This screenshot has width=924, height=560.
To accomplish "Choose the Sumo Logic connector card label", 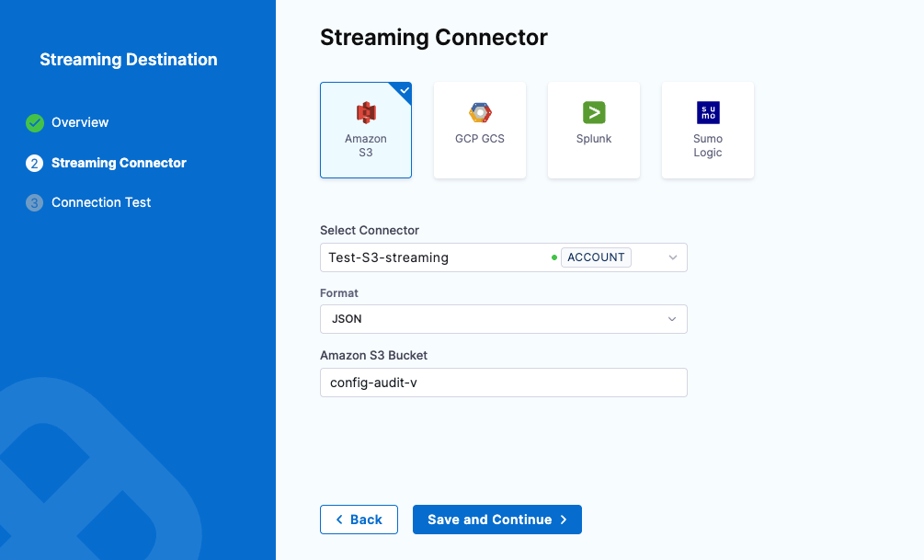I will [x=708, y=145].
